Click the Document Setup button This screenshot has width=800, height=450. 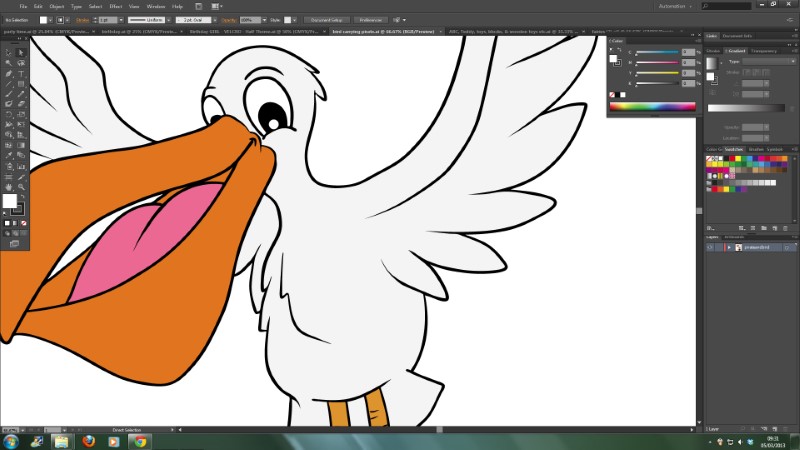pyautogui.click(x=327, y=19)
